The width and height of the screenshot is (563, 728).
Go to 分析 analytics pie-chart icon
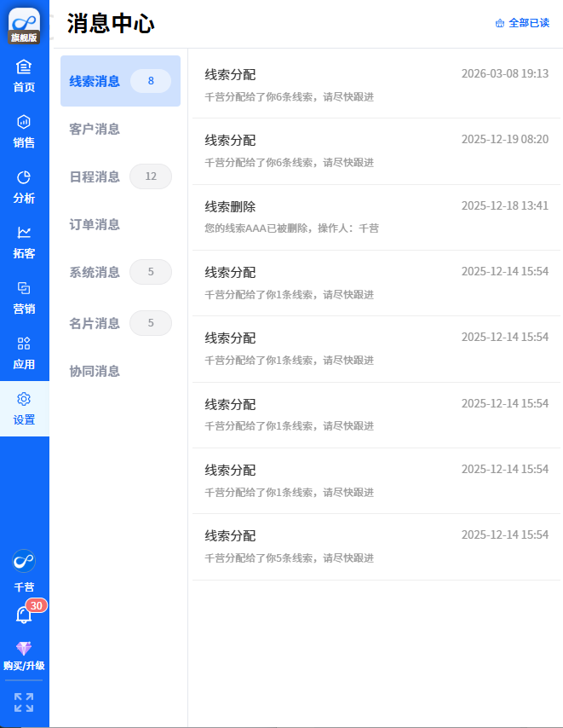pyautogui.click(x=24, y=178)
